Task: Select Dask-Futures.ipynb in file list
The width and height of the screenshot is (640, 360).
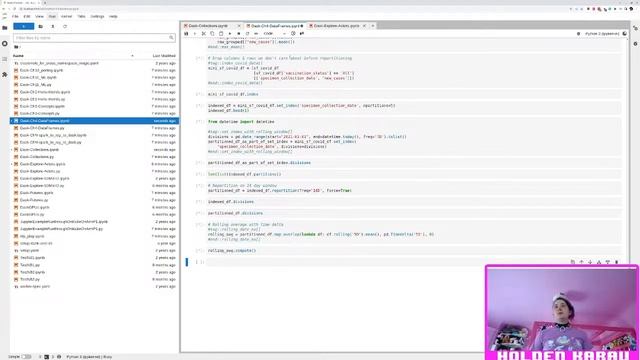Action: point(94,193)
